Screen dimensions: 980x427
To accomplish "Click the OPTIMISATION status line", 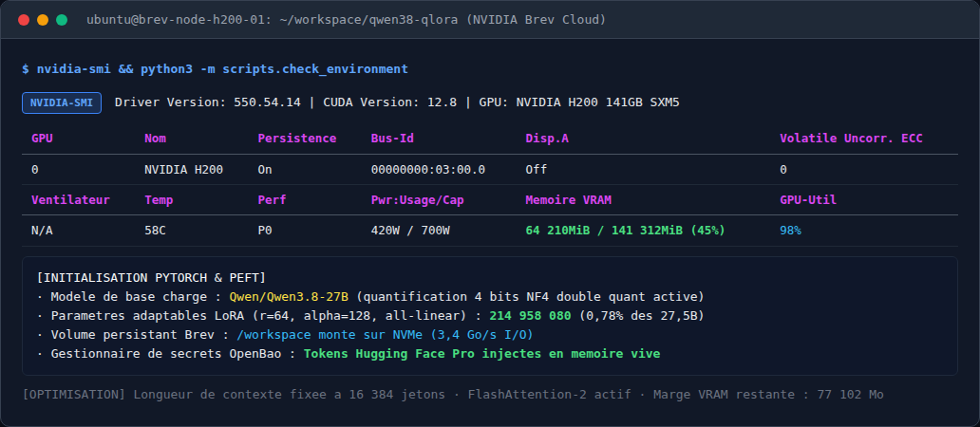I will (453, 395).
